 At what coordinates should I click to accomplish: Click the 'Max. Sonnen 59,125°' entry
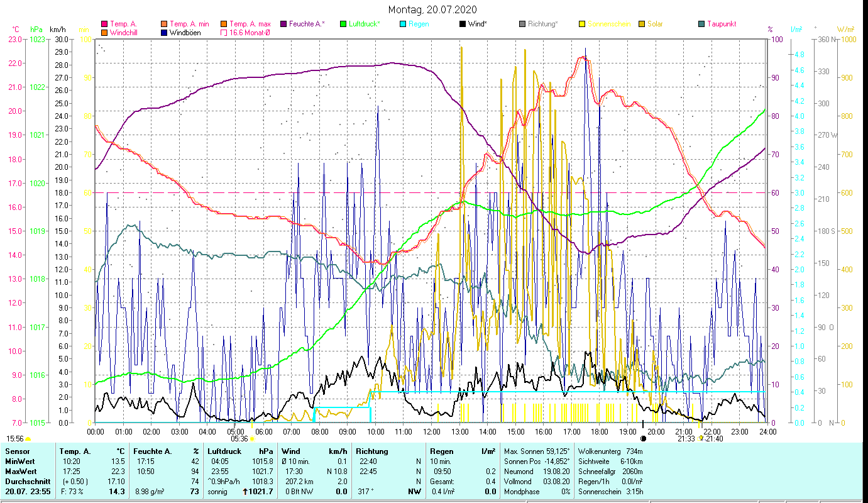(x=537, y=451)
